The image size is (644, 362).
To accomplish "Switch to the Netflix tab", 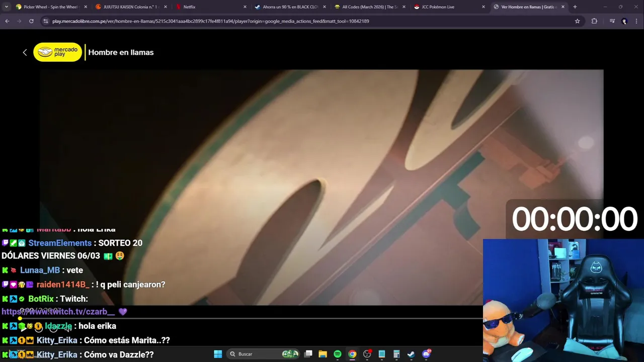I will coord(210,7).
